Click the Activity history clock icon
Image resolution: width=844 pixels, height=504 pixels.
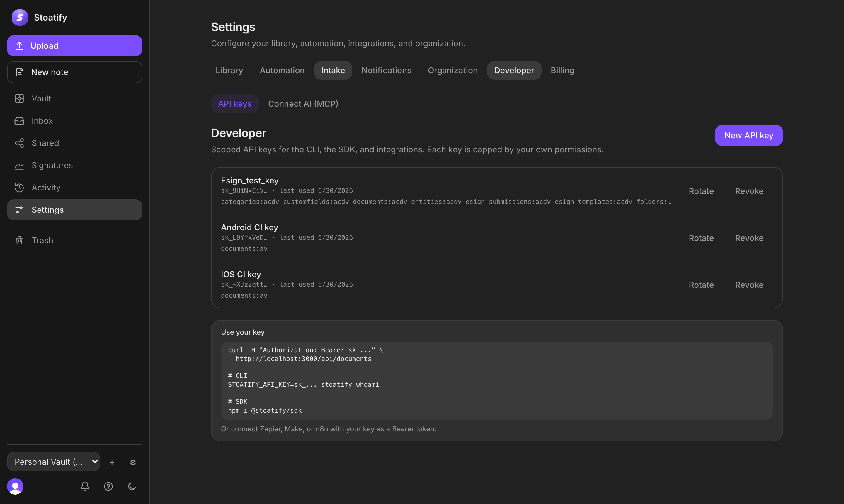pyautogui.click(x=19, y=188)
